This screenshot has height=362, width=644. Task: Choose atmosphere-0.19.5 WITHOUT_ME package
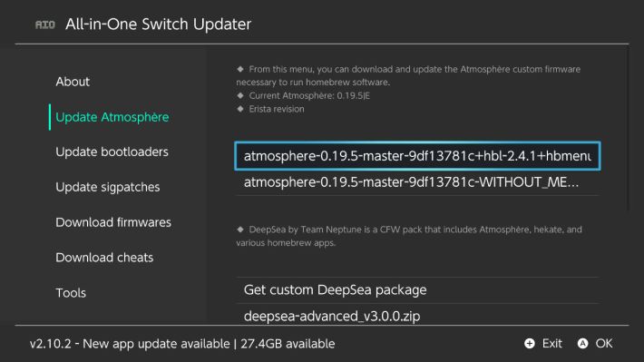coord(417,182)
